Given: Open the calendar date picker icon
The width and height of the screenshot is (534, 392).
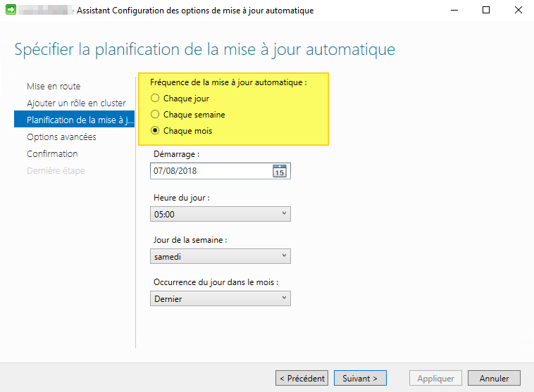Looking at the screenshot, I should pyautogui.click(x=280, y=171).
